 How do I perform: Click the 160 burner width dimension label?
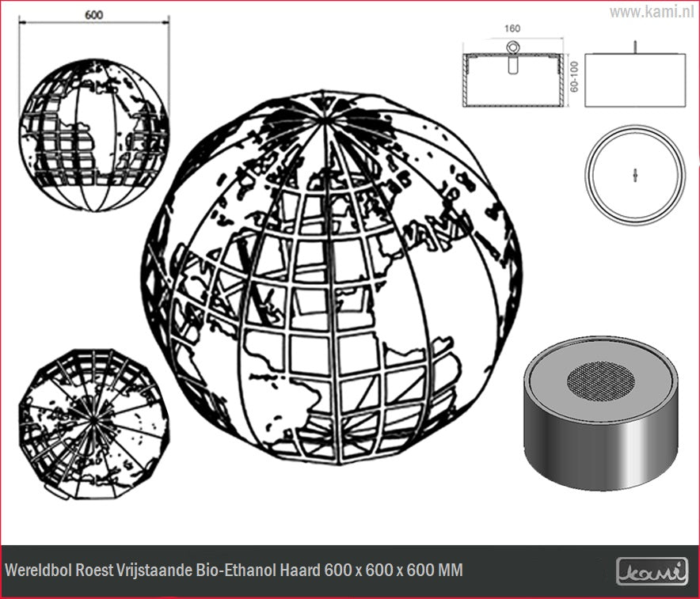pyautogui.click(x=512, y=28)
